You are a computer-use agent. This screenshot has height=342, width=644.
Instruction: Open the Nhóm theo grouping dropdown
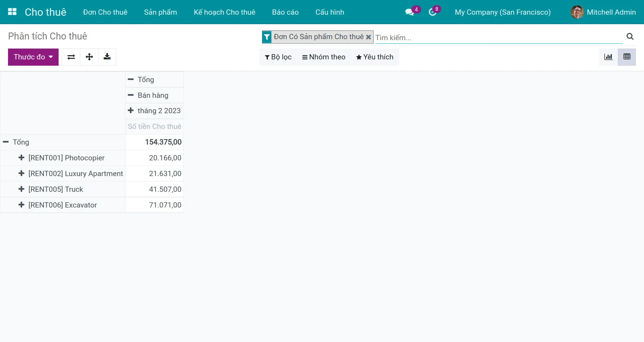tap(324, 57)
